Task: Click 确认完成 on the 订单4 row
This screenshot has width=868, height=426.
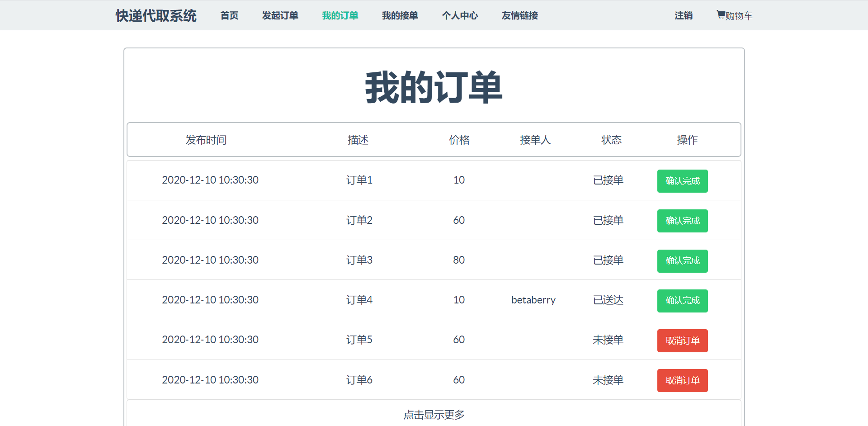Action: tap(682, 301)
